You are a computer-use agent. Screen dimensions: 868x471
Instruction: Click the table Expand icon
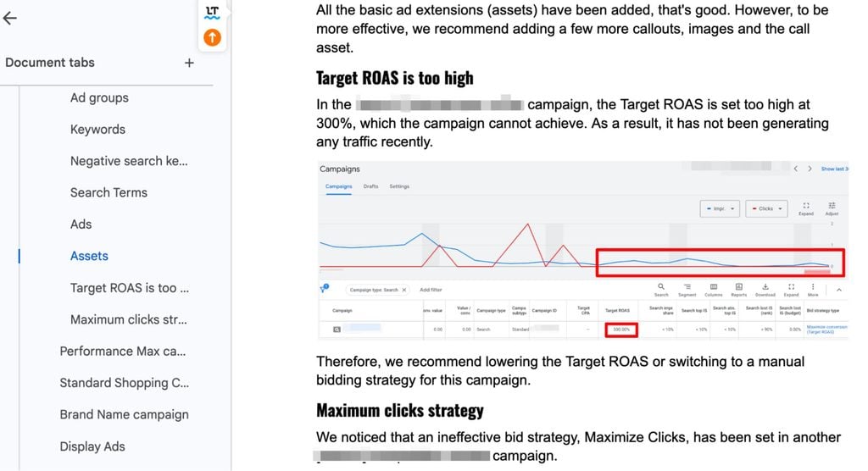point(791,290)
